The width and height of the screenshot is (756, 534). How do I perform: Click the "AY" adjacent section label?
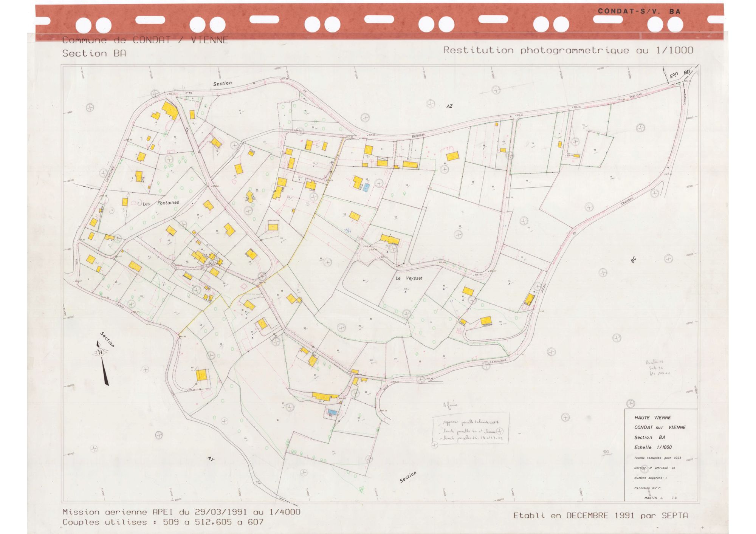[x=211, y=458]
